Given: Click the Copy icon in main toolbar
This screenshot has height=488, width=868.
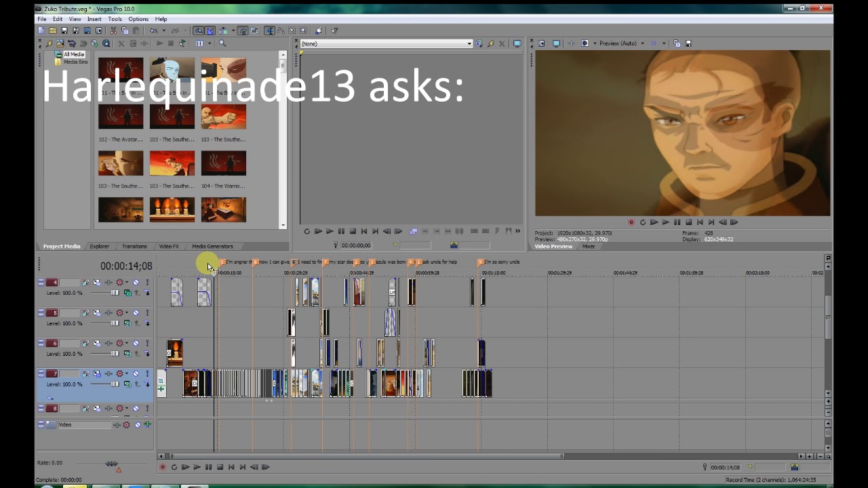Looking at the screenshot, I should pos(125,30).
